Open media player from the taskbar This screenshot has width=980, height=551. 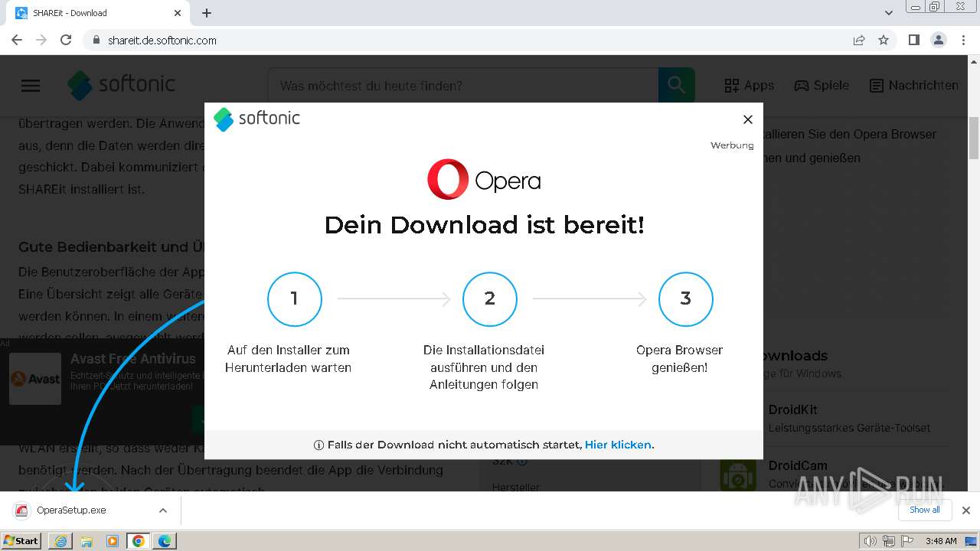tap(113, 541)
